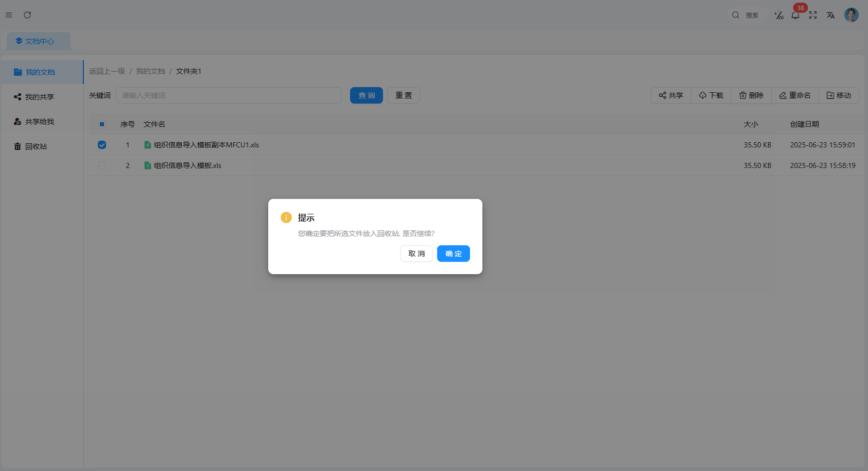Click the file icon of 组织信息导入模板副本MFCU1.xls

click(x=148, y=145)
